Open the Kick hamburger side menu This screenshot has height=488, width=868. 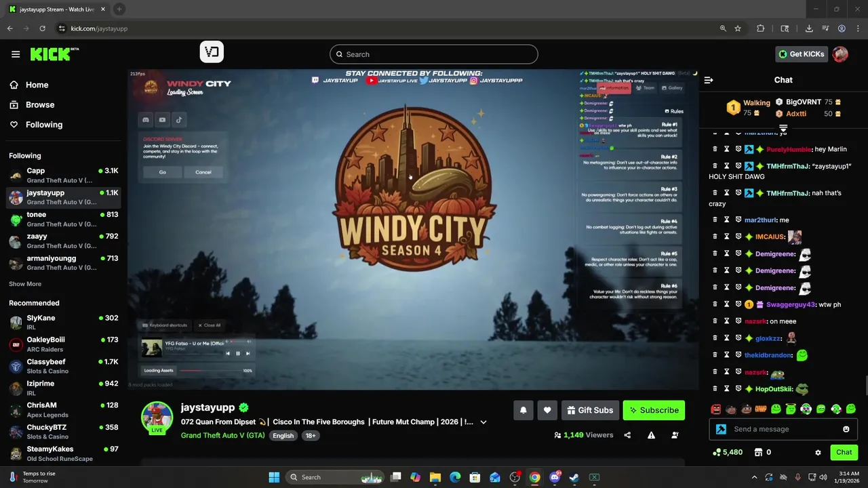click(x=16, y=54)
